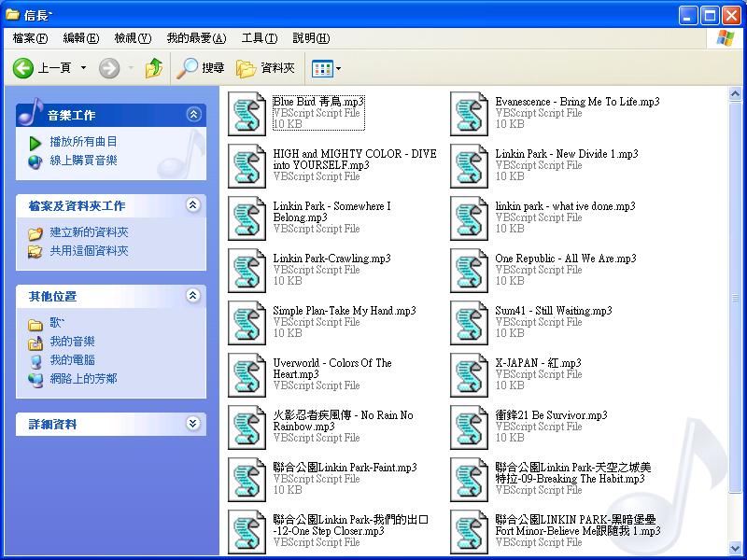Open the Back button history dropdown arrow
This screenshot has height=560, width=747.
tap(83, 68)
